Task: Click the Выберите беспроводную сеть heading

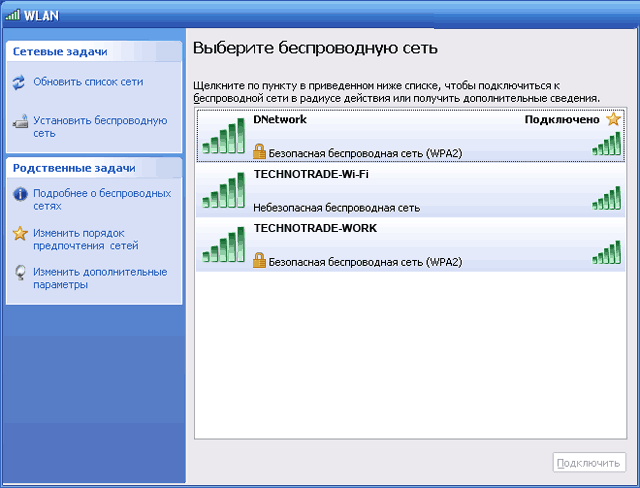Action: (315, 48)
